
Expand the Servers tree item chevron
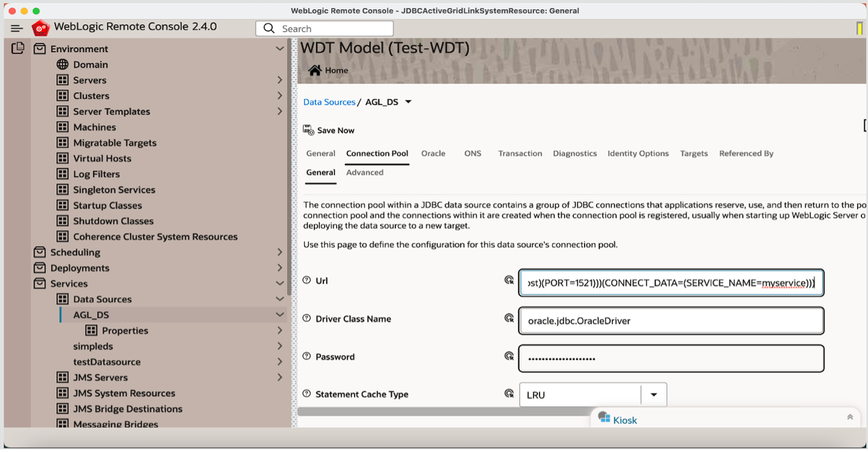pyautogui.click(x=280, y=79)
